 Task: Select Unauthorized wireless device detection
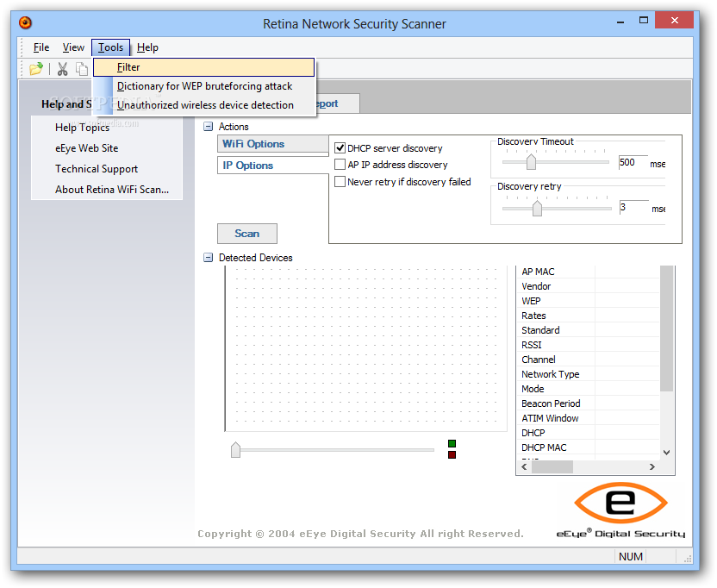pos(204,105)
